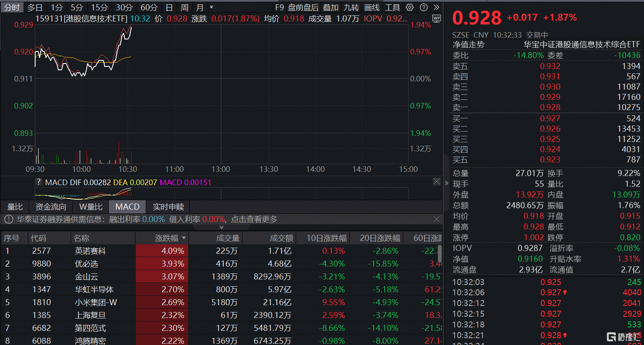Dismiss the 华泰证券 margin info notice bar

click(436, 219)
